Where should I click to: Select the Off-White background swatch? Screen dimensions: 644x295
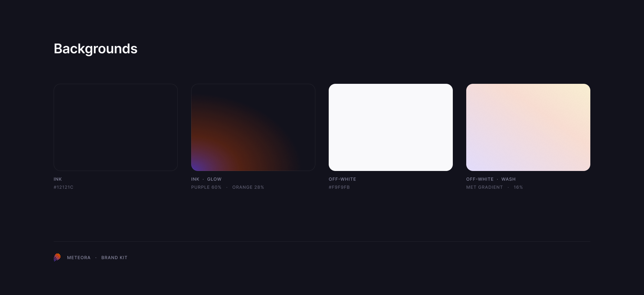coord(391,127)
